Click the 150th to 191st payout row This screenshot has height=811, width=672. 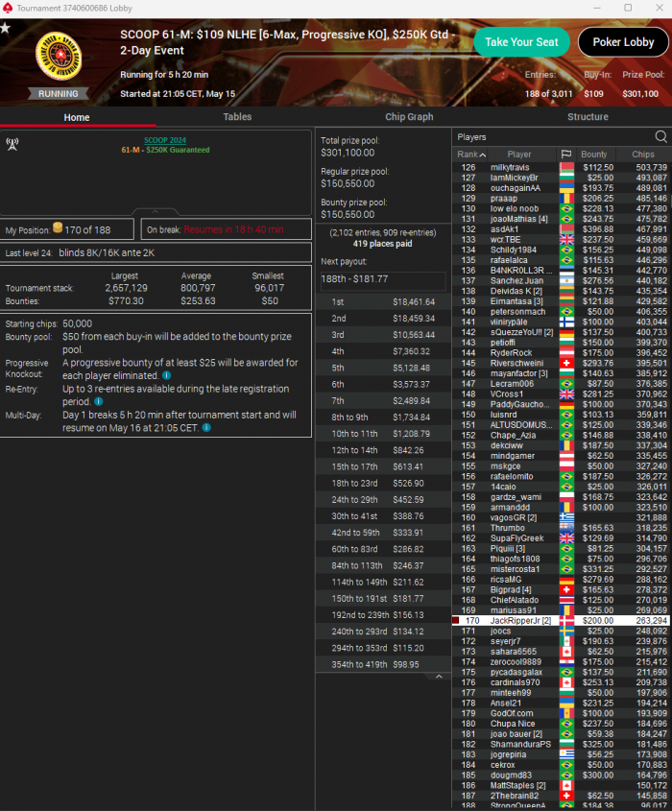pyautogui.click(x=383, y=599)
